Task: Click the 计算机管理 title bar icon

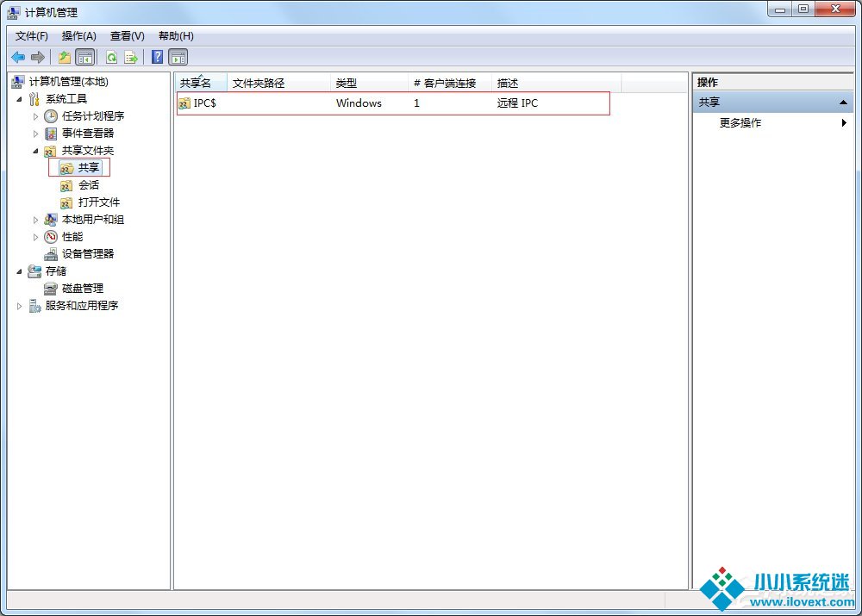Action: 14,12
